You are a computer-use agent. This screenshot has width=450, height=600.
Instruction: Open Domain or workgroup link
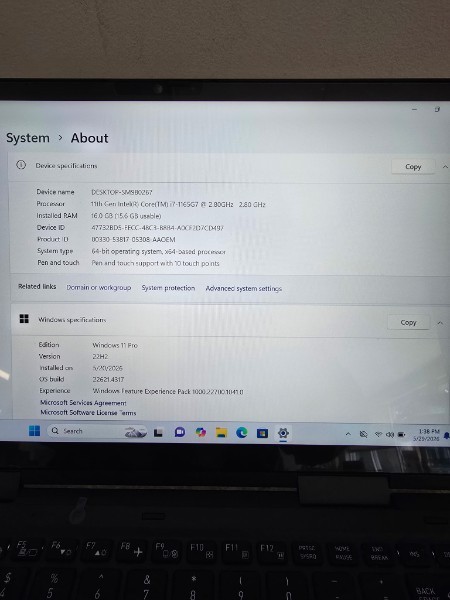[x=99, y=287]
